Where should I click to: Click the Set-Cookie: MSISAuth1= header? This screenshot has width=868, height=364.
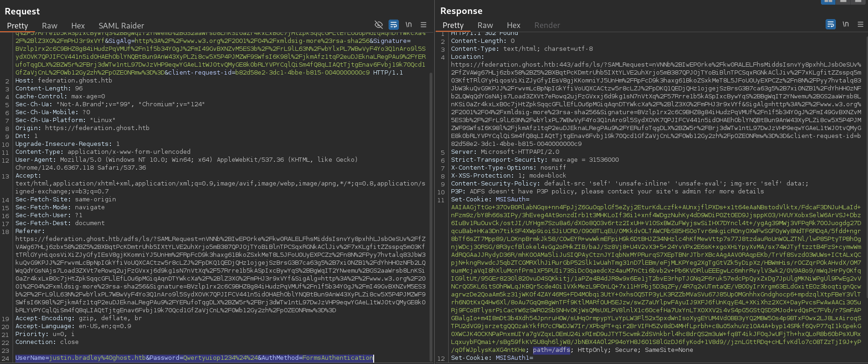492,358
